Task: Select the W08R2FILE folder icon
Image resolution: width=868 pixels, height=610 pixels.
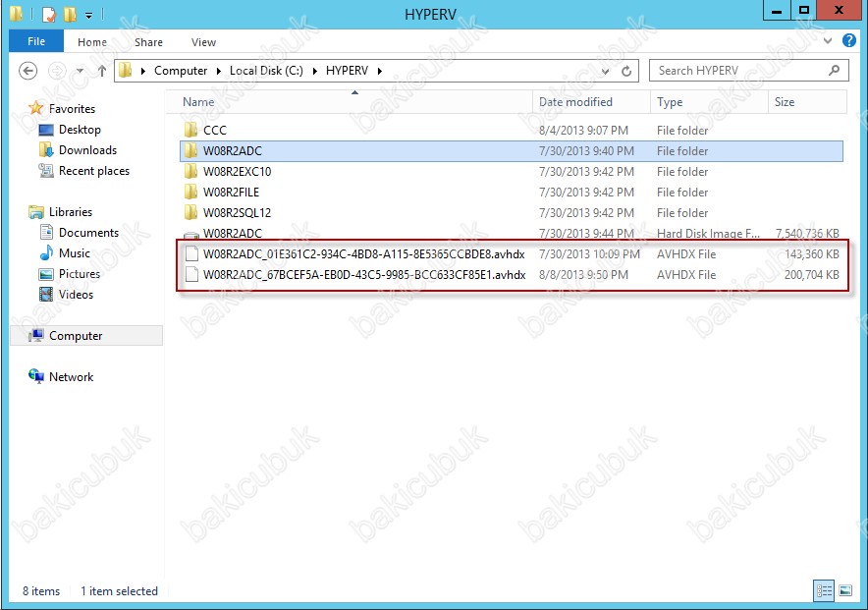Action: (x=191, y=193)
